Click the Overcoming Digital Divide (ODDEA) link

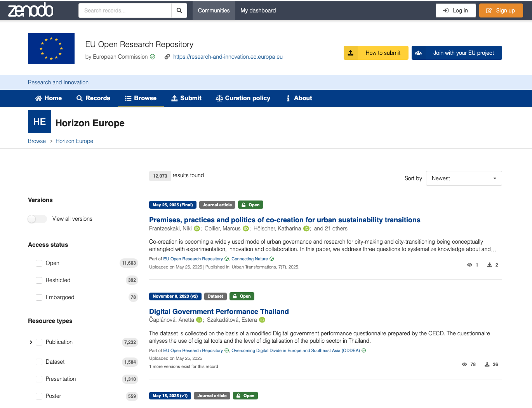click(296, 350)
